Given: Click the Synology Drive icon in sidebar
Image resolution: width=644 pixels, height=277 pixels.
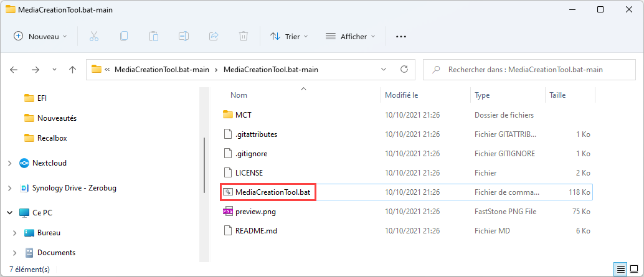Looking at the screenshot, I should click(x=24, y=189).
